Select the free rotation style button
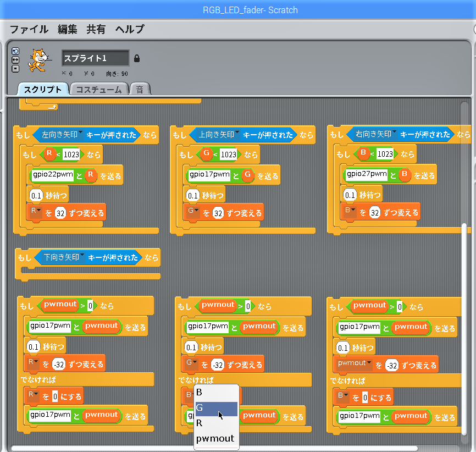The height and width of the screenshot is (452, 476). point(15,51)
